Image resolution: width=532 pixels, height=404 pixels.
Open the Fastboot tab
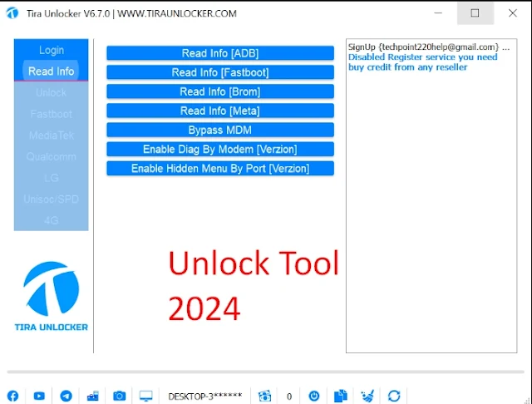pos(52,114)
